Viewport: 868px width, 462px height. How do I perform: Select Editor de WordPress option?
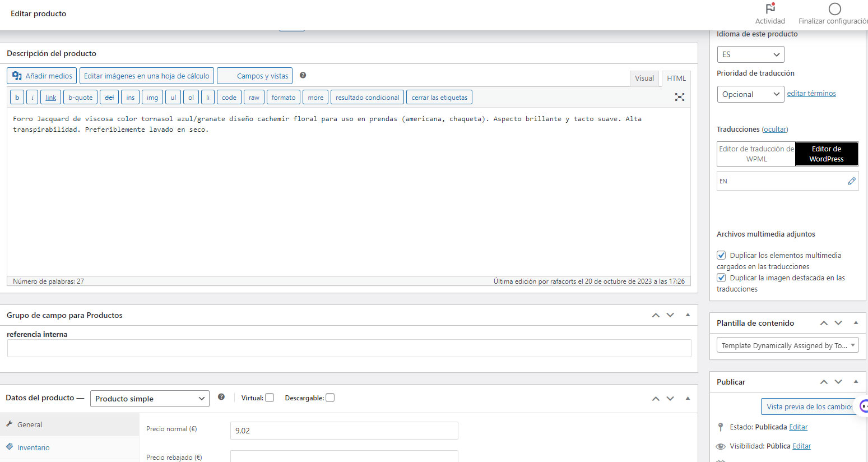point(827,154)
